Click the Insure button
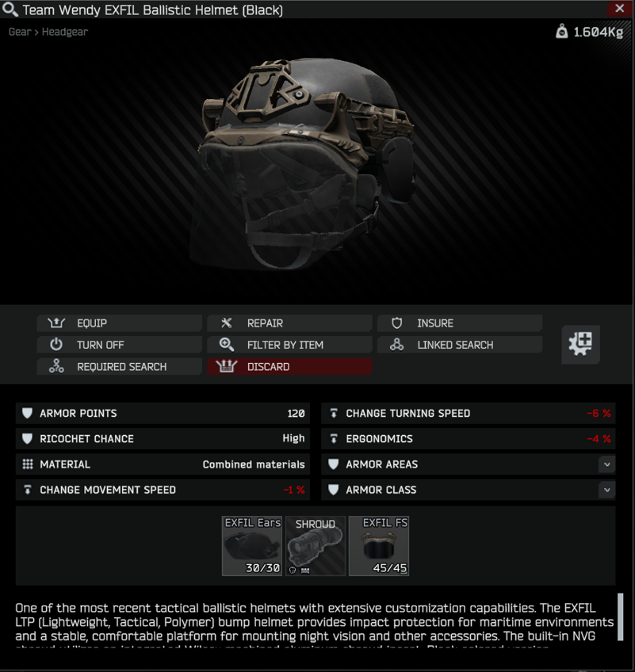 point(460,323)
